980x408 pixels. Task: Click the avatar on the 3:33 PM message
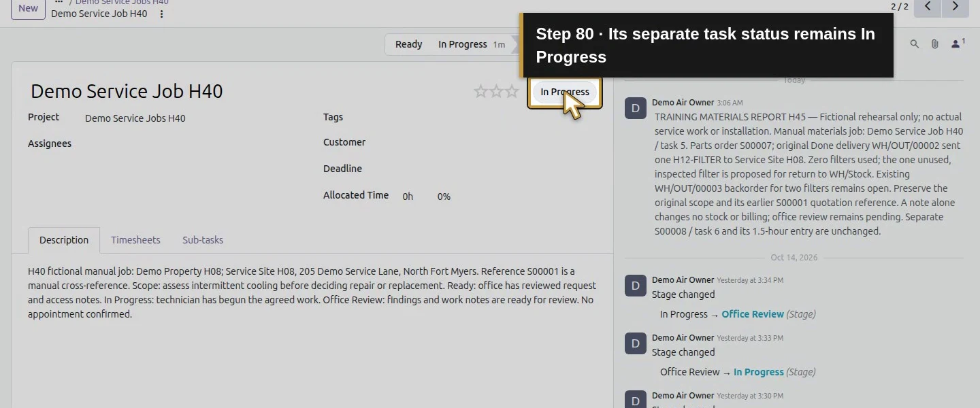(x=636, y=343)
